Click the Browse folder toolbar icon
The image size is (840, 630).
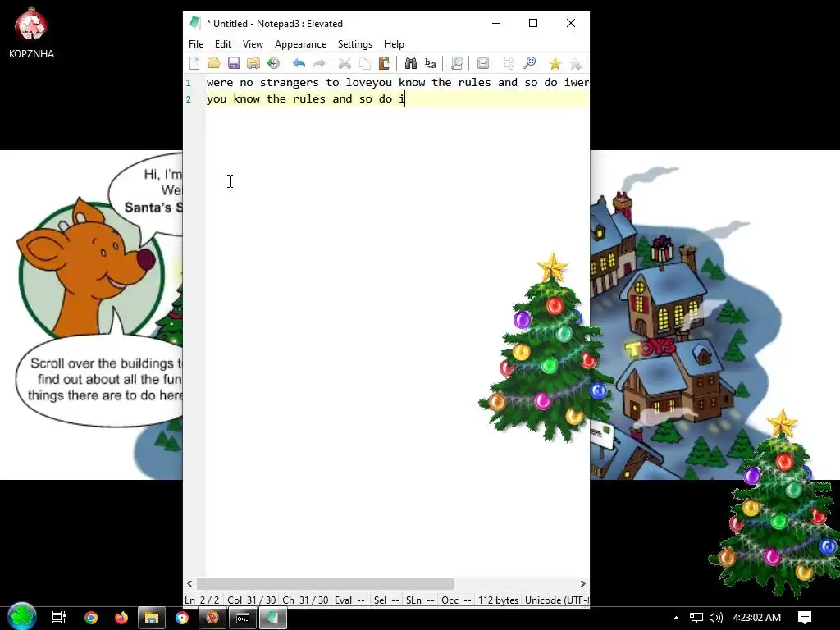[x=253, y=63]
